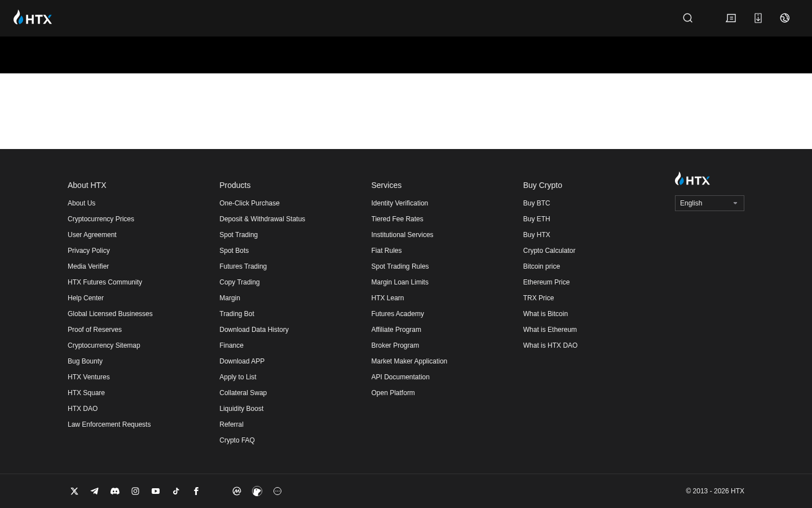Open the Instagram social icon

(135, 491)
